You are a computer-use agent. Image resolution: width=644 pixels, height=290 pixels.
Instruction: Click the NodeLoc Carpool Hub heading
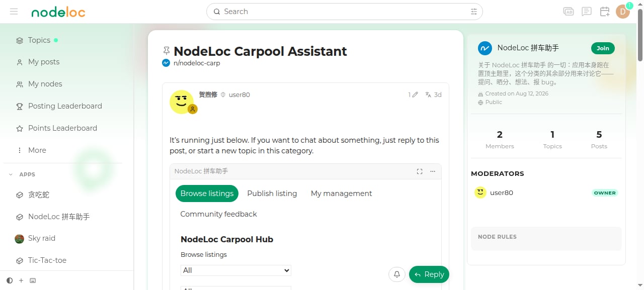pyautogui.click(x=227, y=239)
